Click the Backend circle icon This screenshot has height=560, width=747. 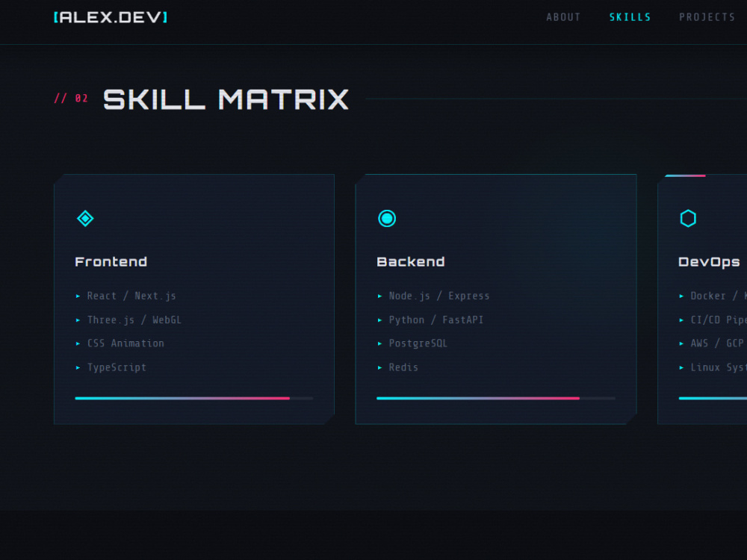point(387,219)
